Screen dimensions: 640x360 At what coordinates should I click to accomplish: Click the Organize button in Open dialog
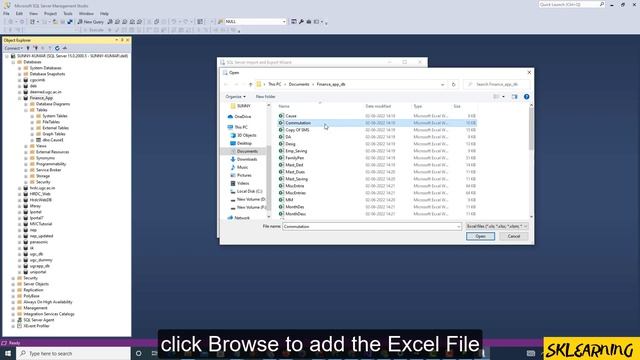(236, 97)
